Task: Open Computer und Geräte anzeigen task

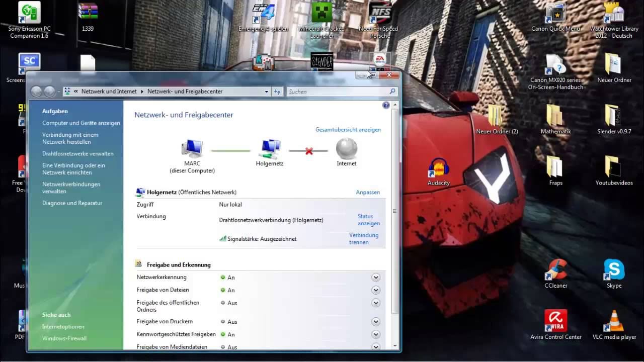Action: (x=81, y=123)
